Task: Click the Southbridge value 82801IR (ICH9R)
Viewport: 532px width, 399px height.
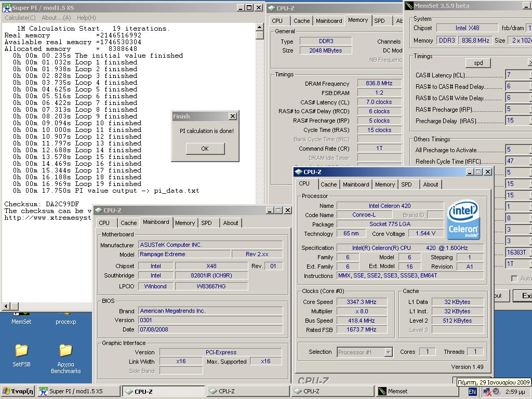Action: pyautogui.click(x=211, y=275)
